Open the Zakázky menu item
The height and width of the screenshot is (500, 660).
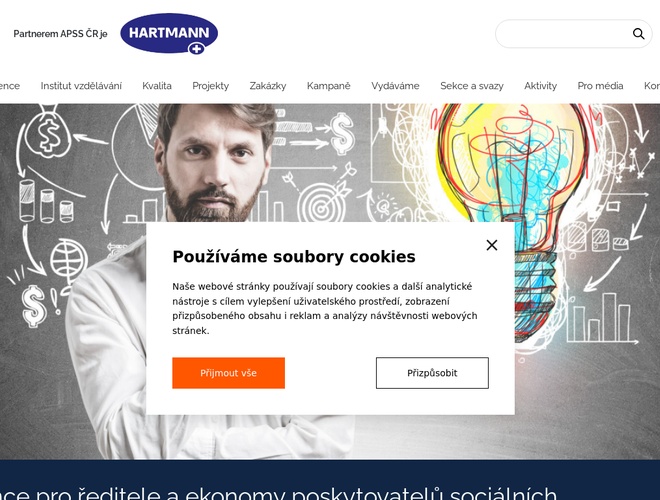268,86
